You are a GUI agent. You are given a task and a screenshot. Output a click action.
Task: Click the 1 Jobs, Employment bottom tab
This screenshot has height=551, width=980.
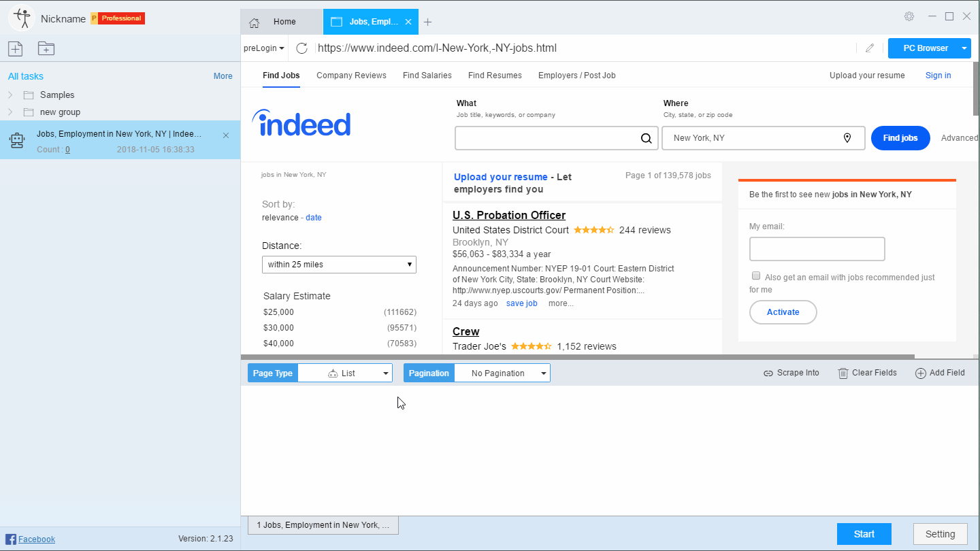(x=323, y=525)
